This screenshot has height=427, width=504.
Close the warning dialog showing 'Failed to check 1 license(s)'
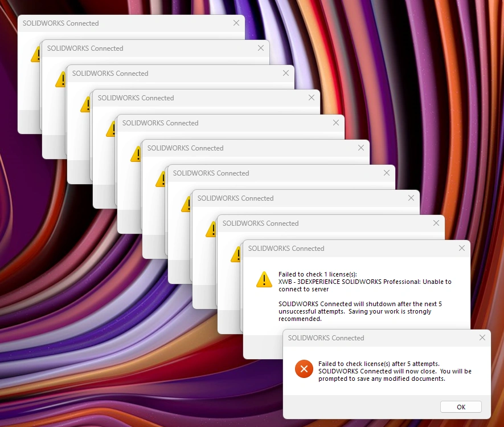(x=461, y=248)
